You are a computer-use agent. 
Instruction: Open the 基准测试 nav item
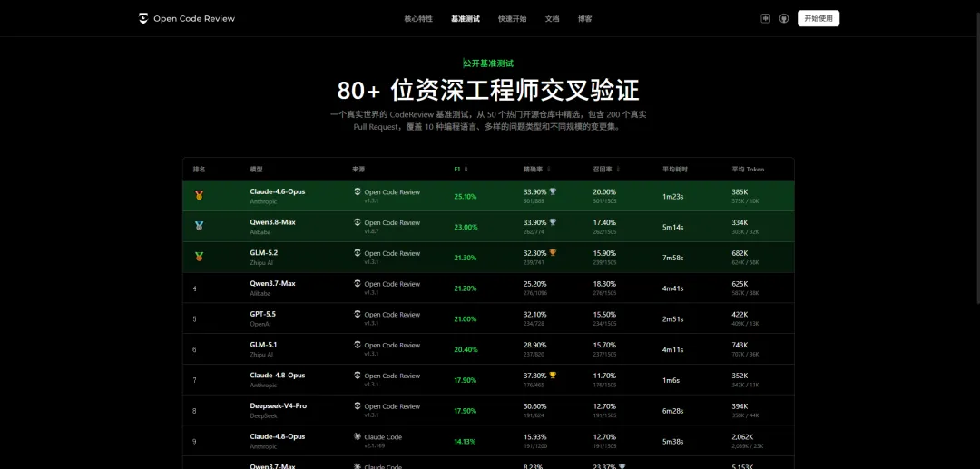pyautogui.click(x=465, y=19)
